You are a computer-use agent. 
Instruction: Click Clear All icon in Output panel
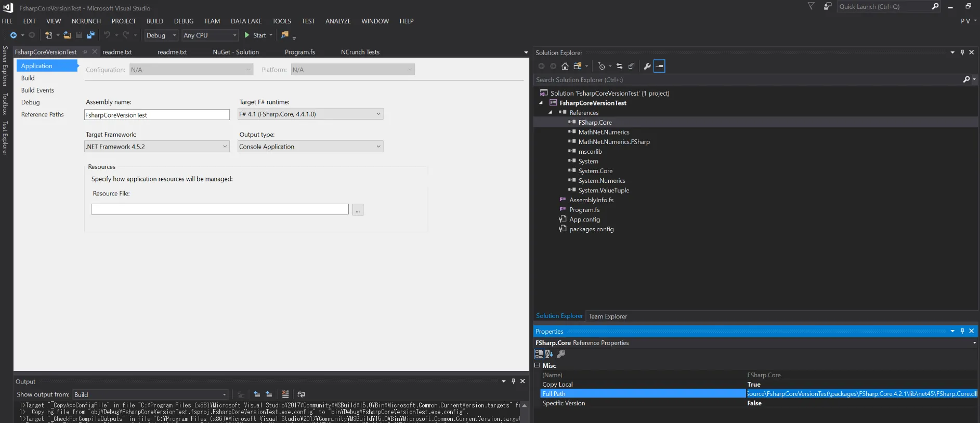click(x=285, y=394)
